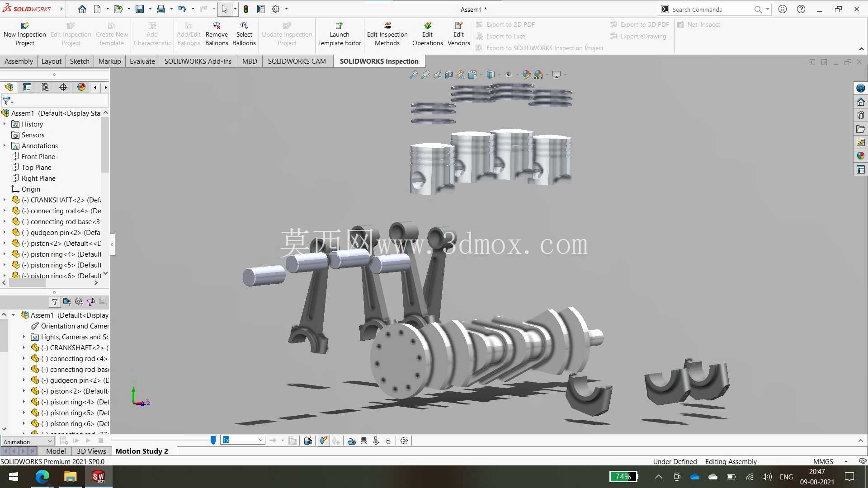
Task: Click the Zoom to Fit icon in the heads-up toolbar
Action: point(413,75)
